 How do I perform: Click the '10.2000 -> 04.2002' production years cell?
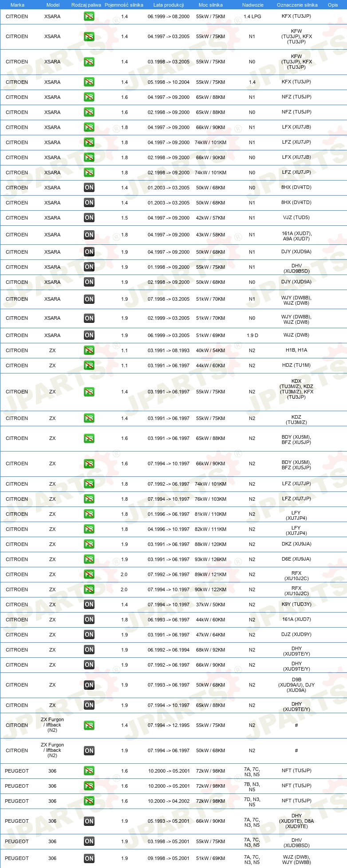[x=169, y=801]
